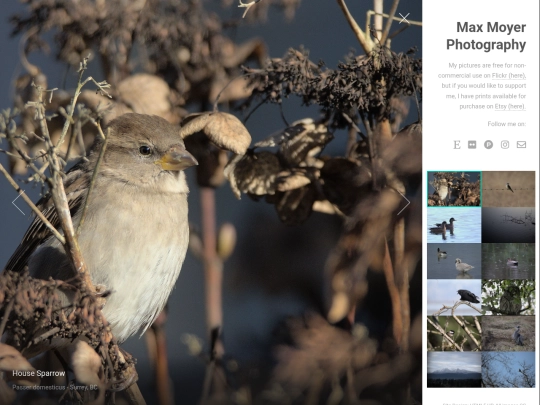
Task: Select the dark misty branch thumbnail
Action: point(508,225)
